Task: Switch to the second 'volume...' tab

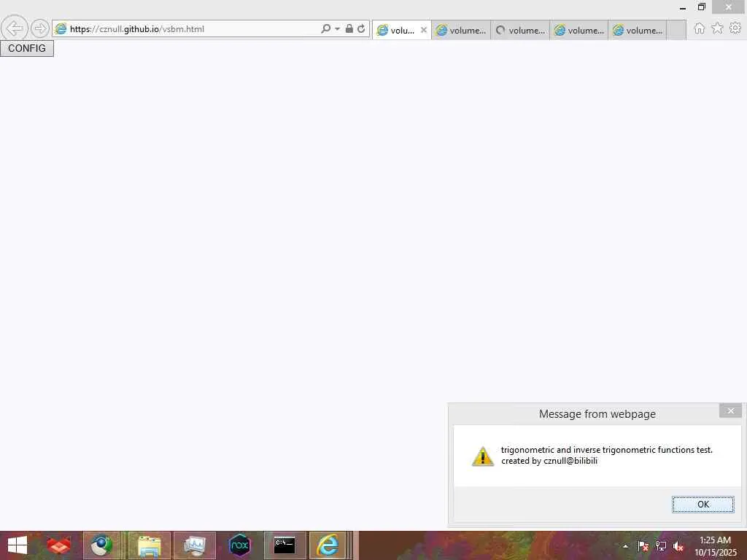Action: tap(461, 30)
